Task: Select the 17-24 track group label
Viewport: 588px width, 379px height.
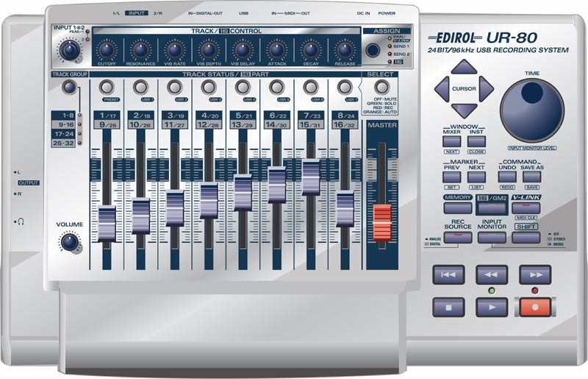Action: (x=63, y=134)
